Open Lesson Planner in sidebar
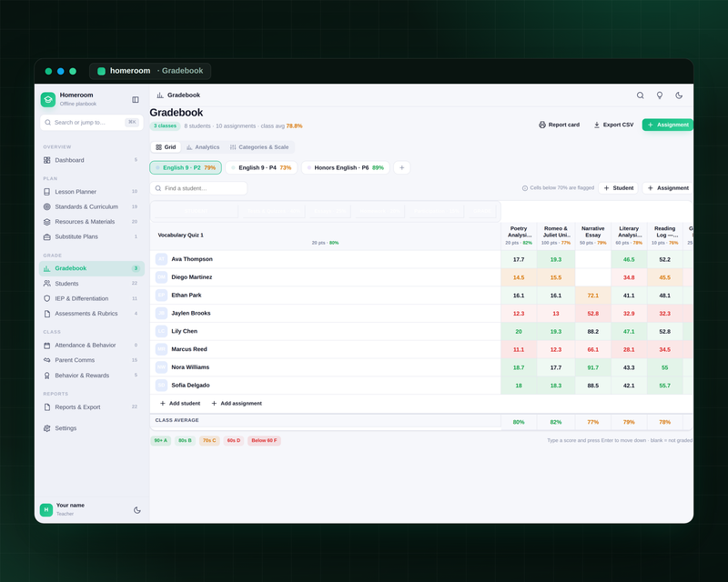The image size is (728, 582). click(x=92, y=192)
